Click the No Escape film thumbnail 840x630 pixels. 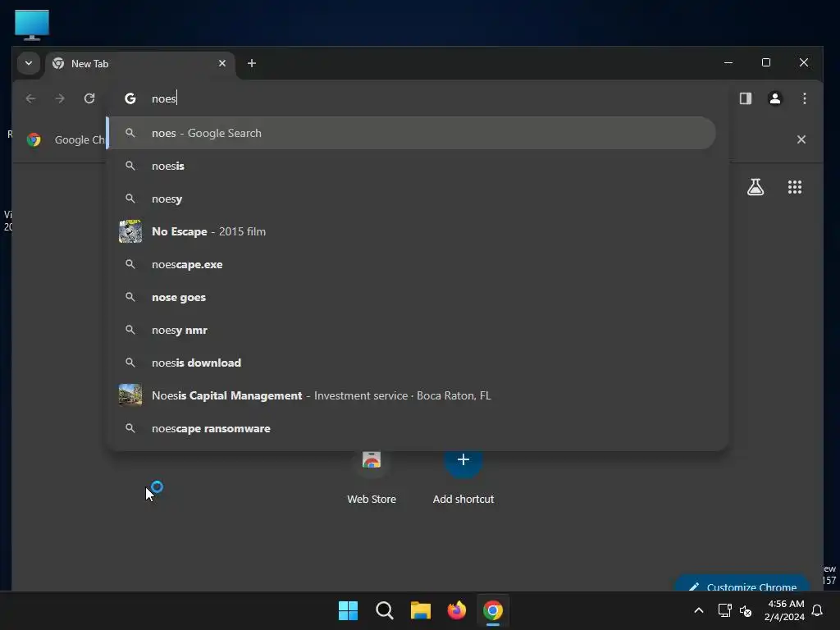[130, 231]
